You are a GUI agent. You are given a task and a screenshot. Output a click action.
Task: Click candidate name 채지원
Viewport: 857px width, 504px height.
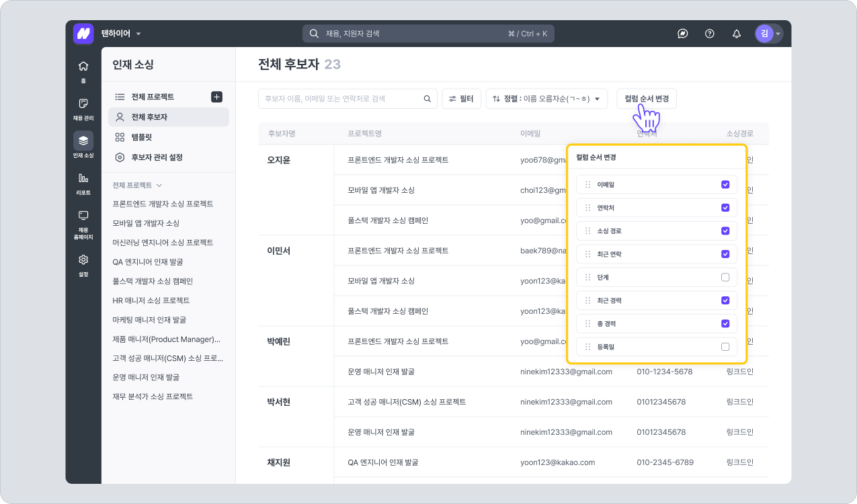coord(279,462)
